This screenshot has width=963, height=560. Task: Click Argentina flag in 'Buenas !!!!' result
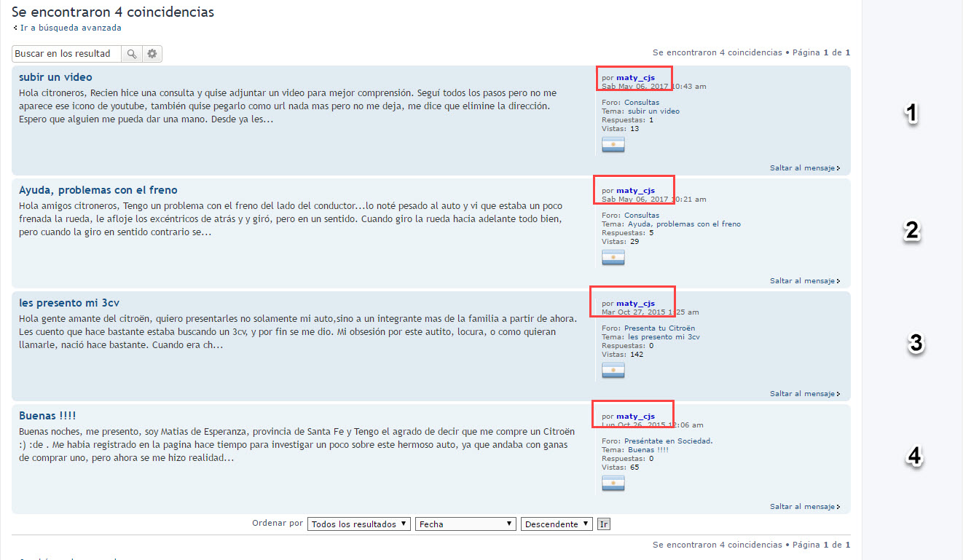pyautogui.click(x=613, y=483)
